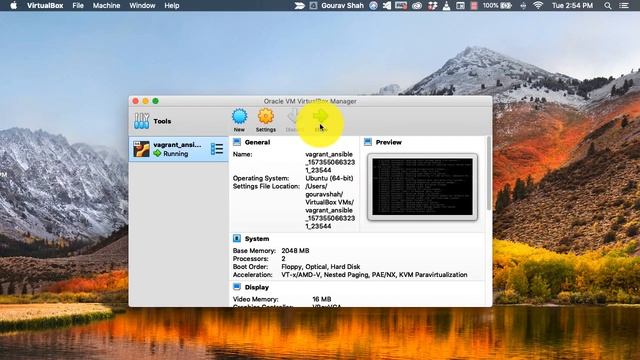
Task: Click the Oracle VM VirtualBox Manager title bar
Action: (310, 101)
